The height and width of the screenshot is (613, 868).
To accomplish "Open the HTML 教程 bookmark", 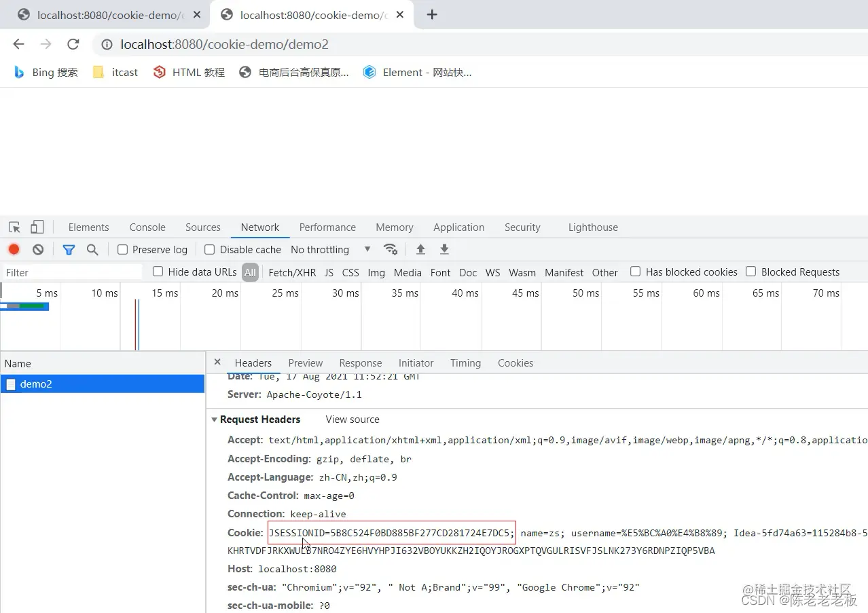I will pyautogui.click(x=189, y=72).
